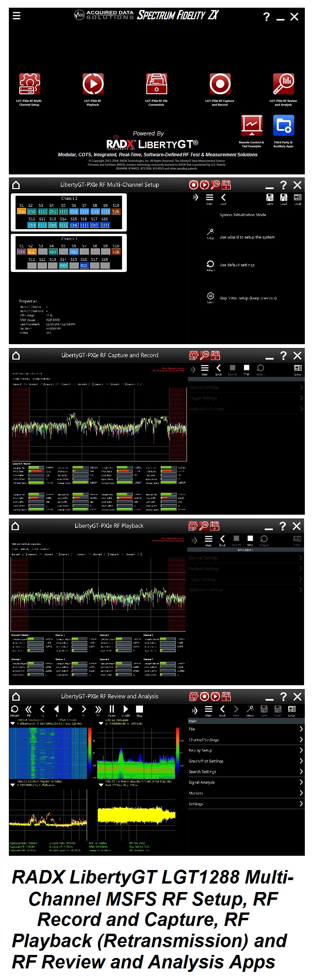Switch to File Conversion from Multi-Channel Setup header
Image resolution: width=316 pixels, height=980 pixels.
point(226,185)
